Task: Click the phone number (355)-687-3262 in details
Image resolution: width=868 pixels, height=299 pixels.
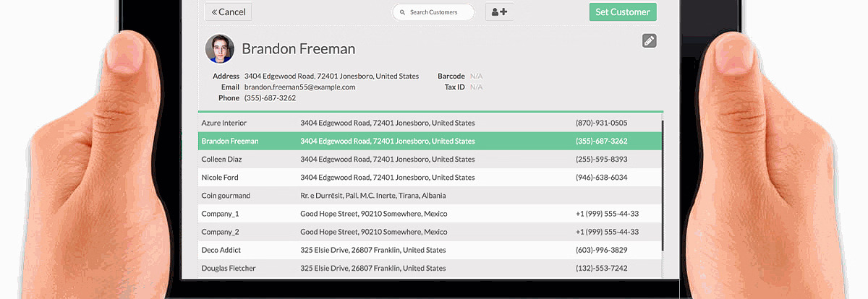Action: pos(270,98)
